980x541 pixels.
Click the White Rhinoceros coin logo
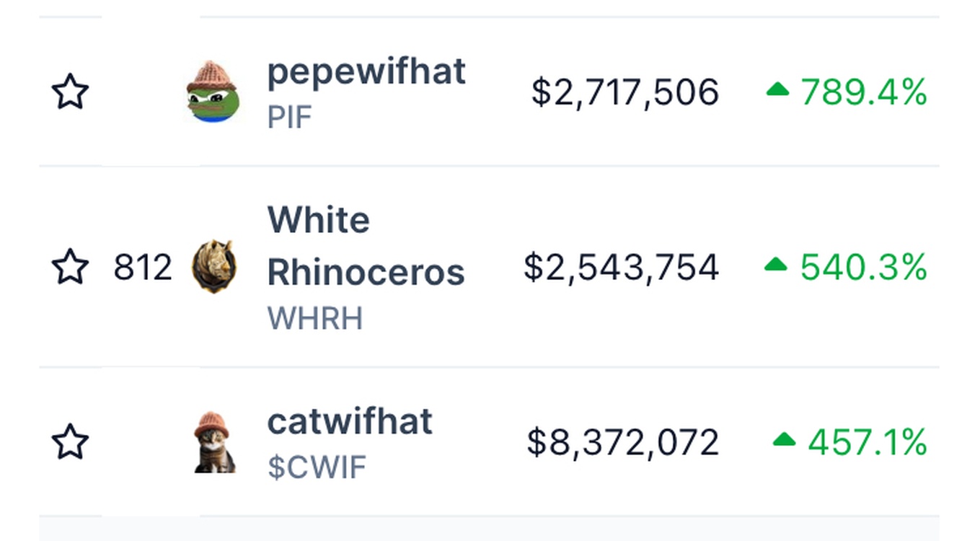[x=214, y=267]
